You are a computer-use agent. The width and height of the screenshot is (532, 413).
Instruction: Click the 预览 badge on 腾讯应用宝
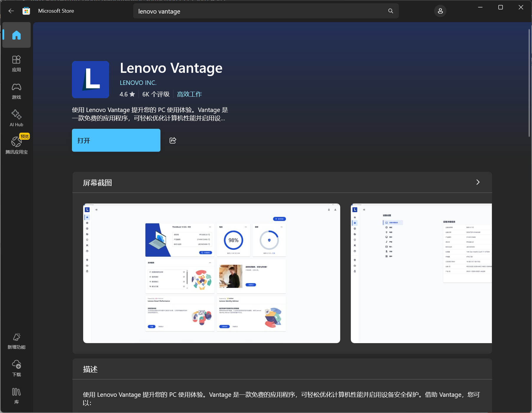pos(24,136)
